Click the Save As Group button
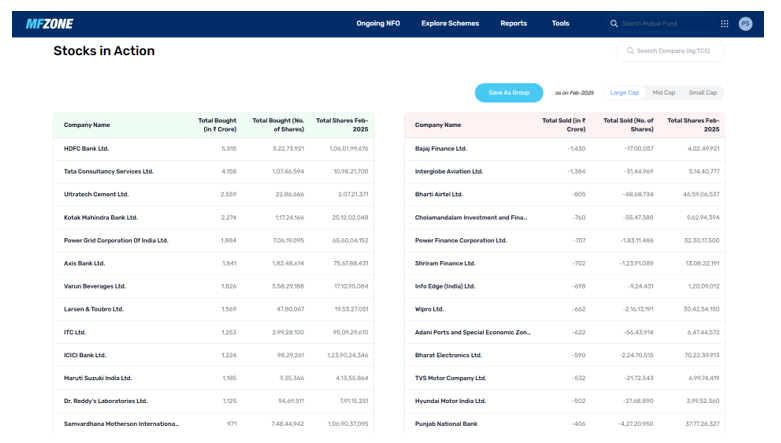Viewport: 781px width, 443px height. [509, 93]
